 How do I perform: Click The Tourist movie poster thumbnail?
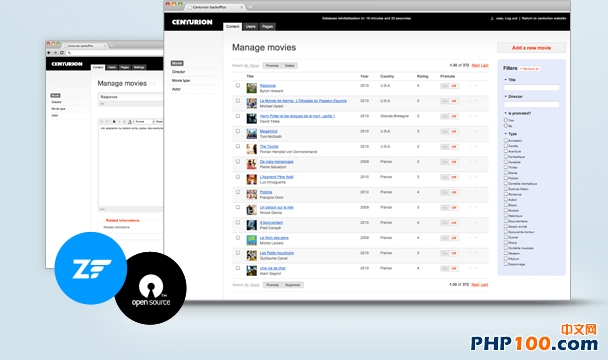click(x=252, y=149)
